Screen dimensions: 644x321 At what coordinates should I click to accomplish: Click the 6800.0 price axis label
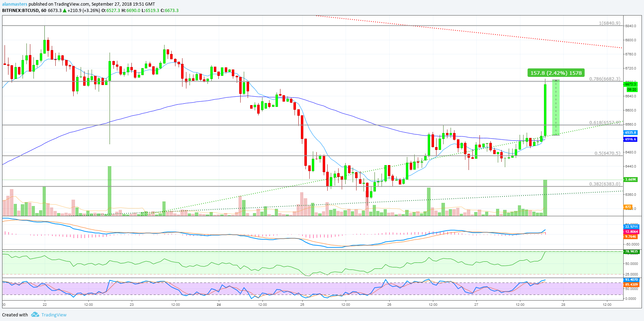(631, 40)
